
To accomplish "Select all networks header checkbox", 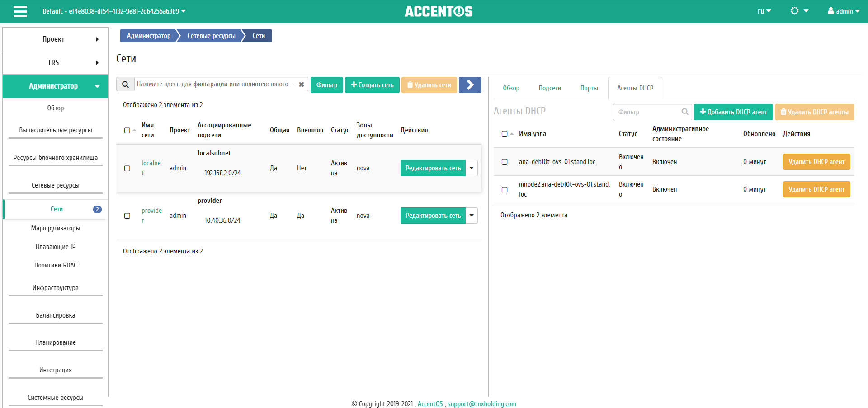I will pos(127,130).
